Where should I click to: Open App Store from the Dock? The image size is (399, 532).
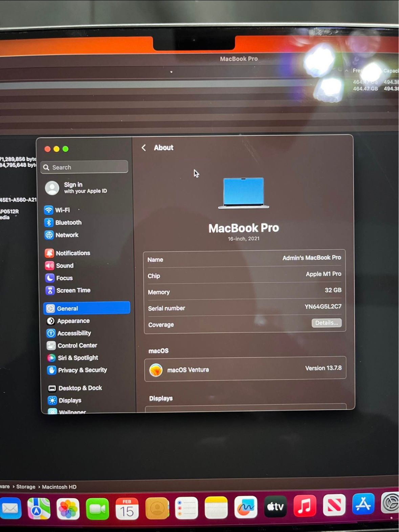pos(363,504)
